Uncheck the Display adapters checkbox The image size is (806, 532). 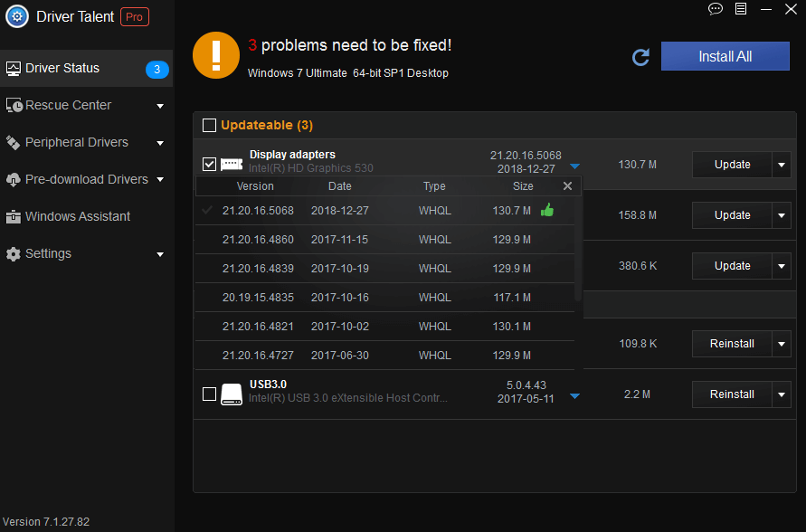pyautogui.click(x=209, y=164)
